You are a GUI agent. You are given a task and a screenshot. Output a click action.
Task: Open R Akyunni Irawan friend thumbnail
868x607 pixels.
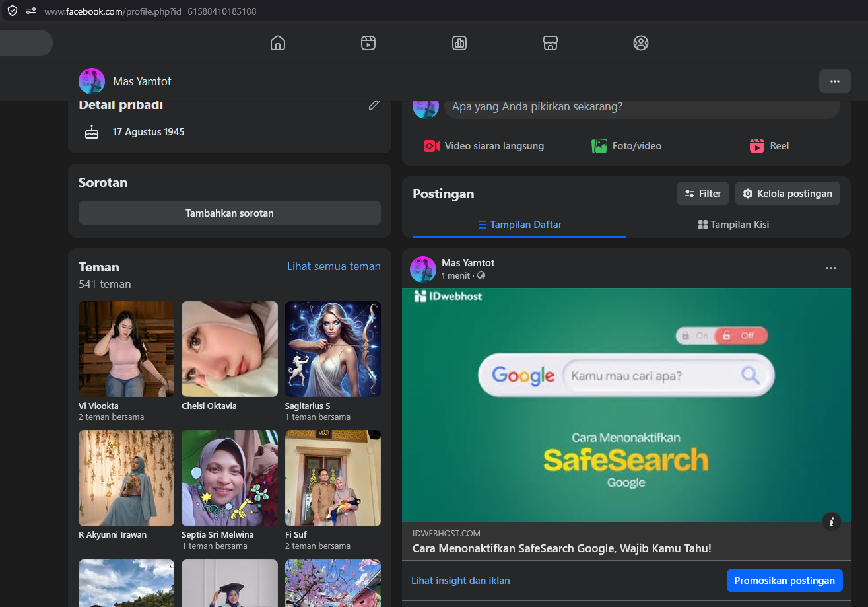[x=127, y=478]
